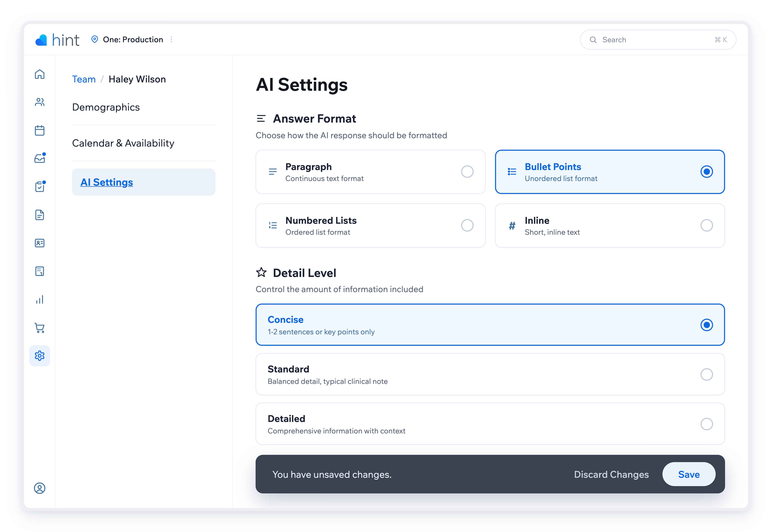Viewport: 772px width, 532px height.
Task: Click the "Short, inline text" description
Action: (x=552, y=232)
